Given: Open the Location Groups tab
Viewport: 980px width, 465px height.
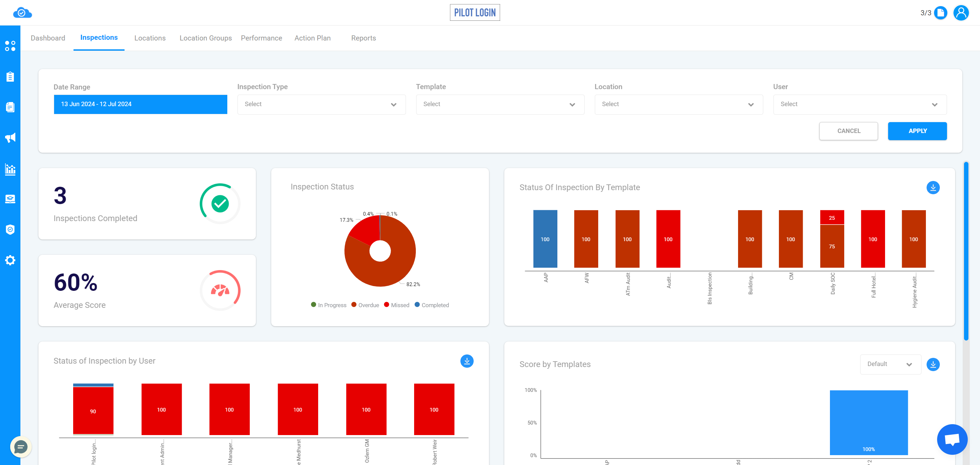Looking at the screenshot, I should 206,38.
